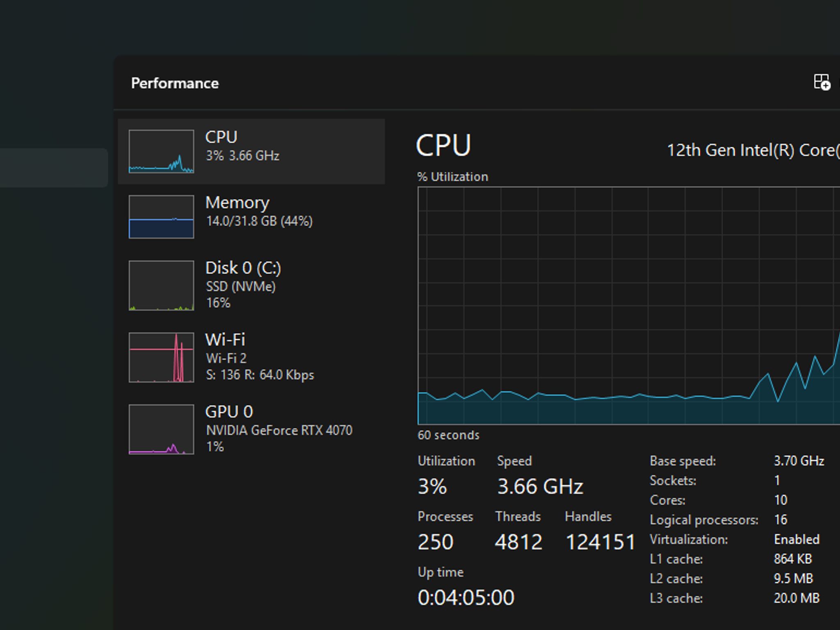Click the Run new task icon
The image size is (840, 630).
pyautogui.click(x=822, y=82)
